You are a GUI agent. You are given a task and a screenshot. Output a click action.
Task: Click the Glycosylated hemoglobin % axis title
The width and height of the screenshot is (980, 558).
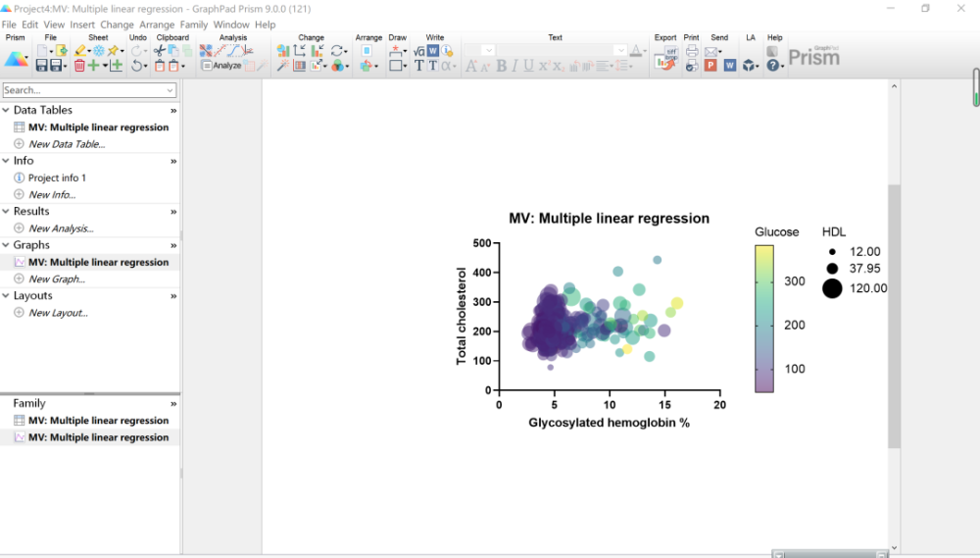[609, 423]
